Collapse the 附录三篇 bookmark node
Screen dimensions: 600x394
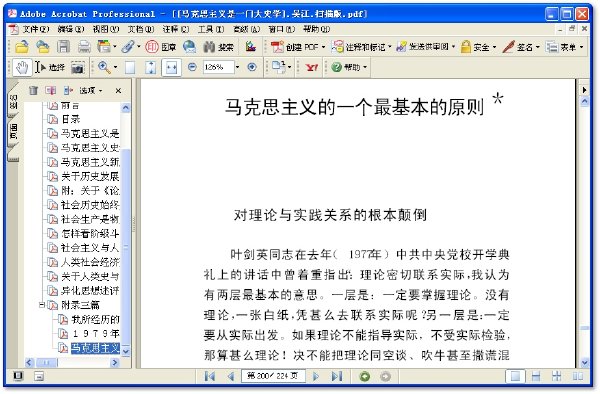[x=42, y=305]
